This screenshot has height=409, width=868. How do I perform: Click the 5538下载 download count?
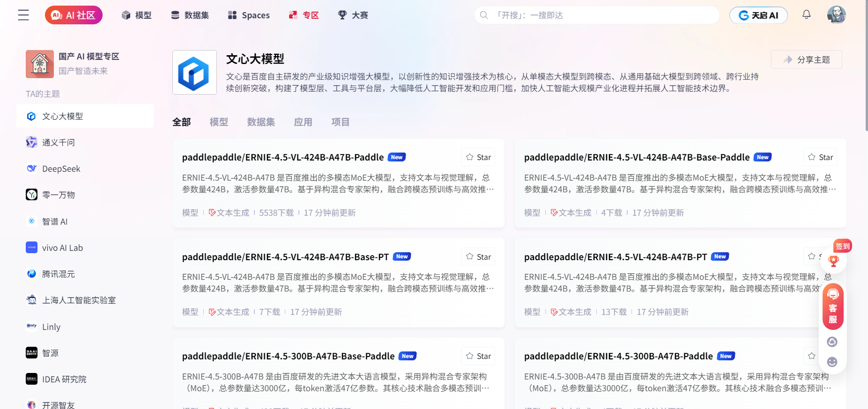click(x=276, y=213)
